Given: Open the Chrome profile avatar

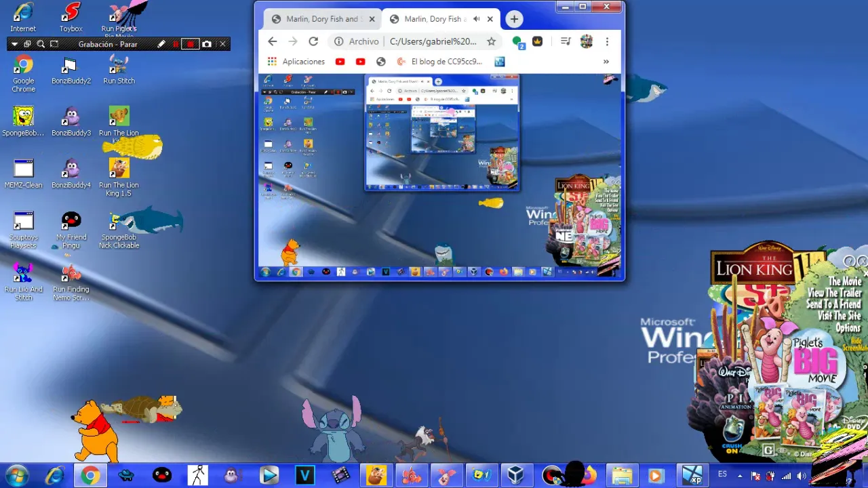Looking at the screenshot, I should [x=587, y=41].
